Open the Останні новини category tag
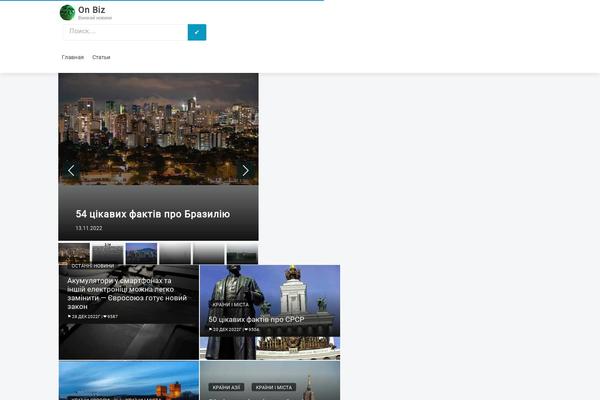Viewport: 600px width, 400px height. click(x=93, y=266)
